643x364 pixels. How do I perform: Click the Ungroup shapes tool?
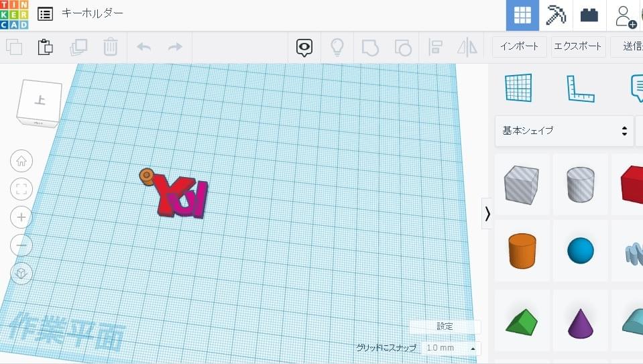tap(403, 48)
